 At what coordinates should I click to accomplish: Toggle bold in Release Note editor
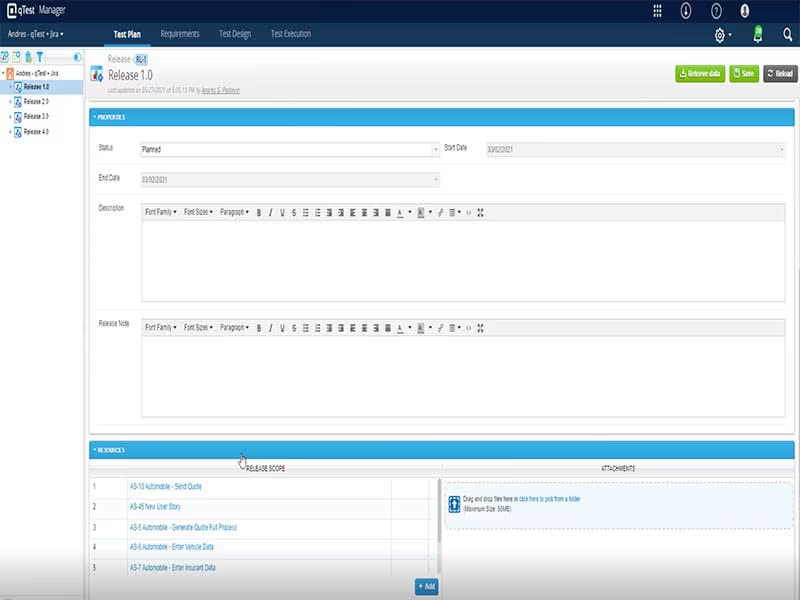click(259, 328)
